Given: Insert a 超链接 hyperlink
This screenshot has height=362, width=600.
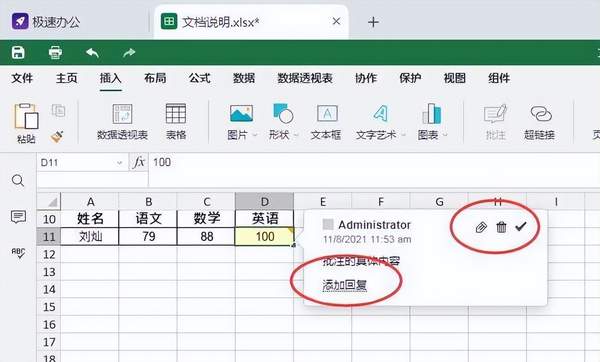Looking at the screenshot, I should (x=540, y=122).
